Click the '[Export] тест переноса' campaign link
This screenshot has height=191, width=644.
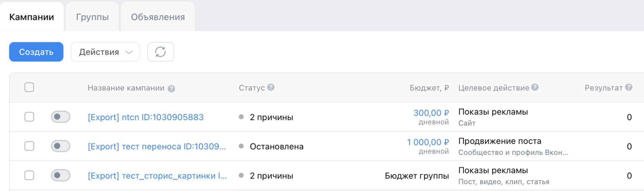tap(157, 146)
